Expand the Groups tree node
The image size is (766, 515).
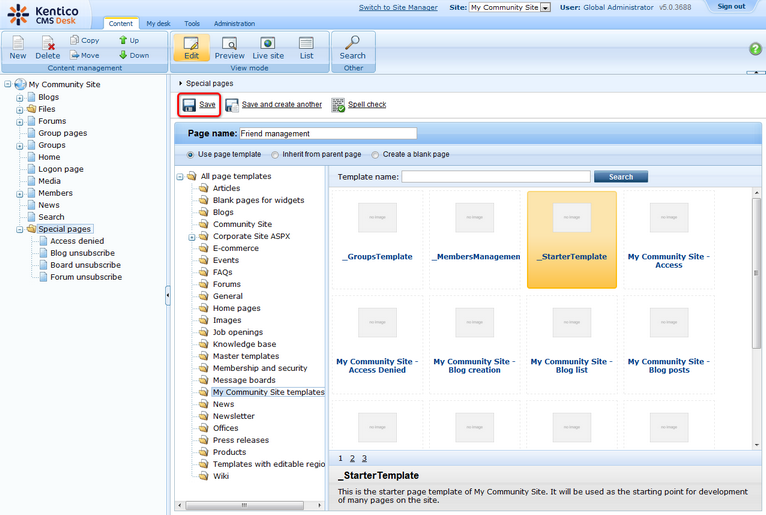20,146
